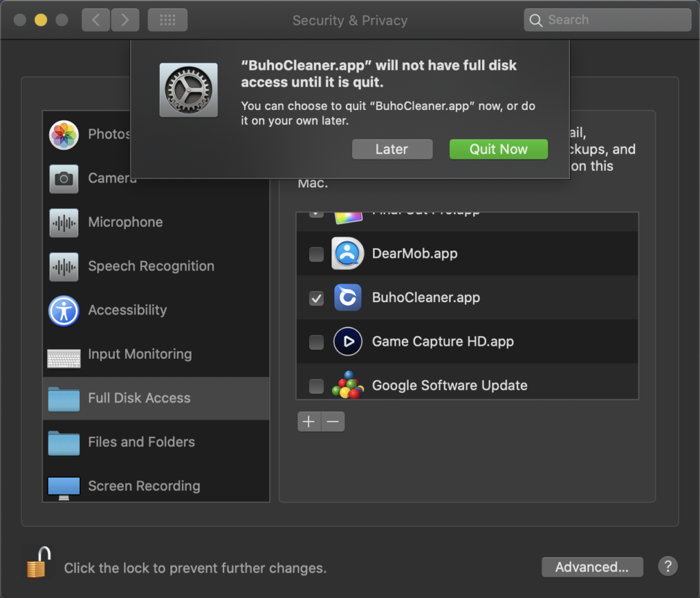Open the Microphone privacy category

[157, 222]
